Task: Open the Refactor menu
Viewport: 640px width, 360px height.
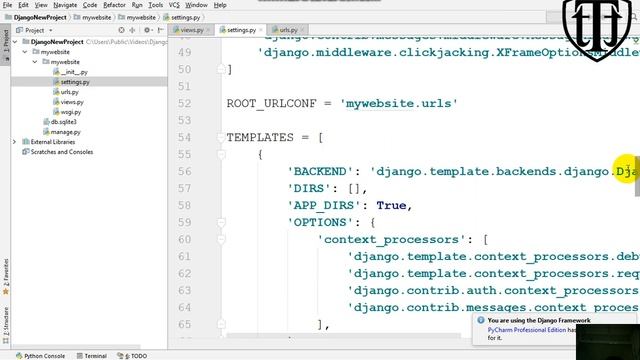Action: pyautogui.click(x=114, y=5)
